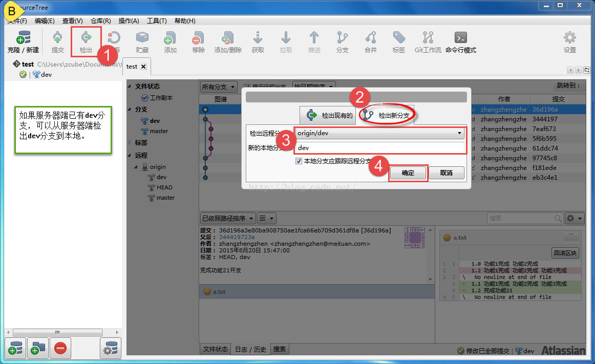Click parent commit link 344419723e

[x=237, y=237]
